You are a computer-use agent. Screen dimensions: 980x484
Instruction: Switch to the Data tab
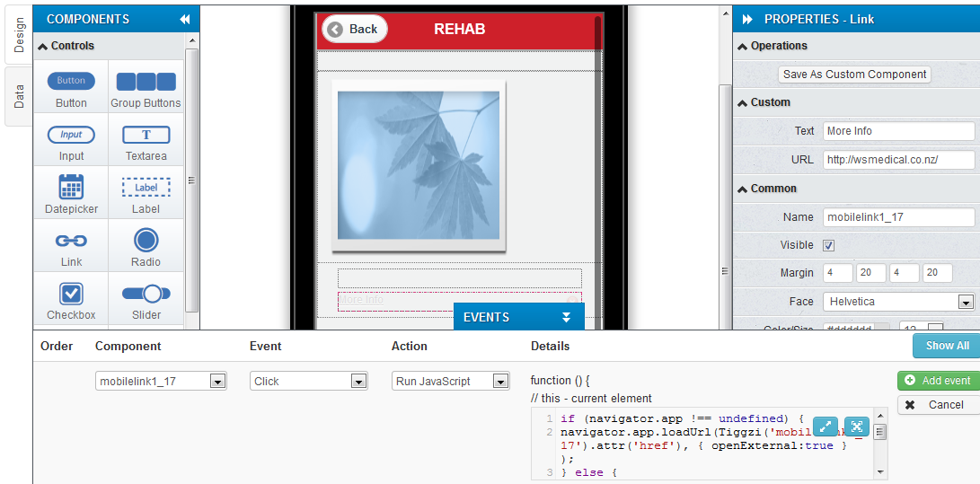coord(19,96)
